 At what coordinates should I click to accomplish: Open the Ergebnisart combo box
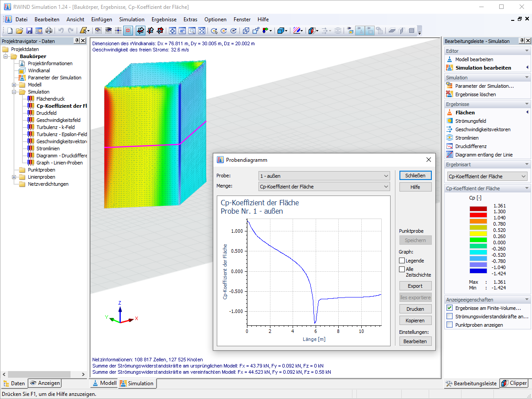[x=487, y=176]
